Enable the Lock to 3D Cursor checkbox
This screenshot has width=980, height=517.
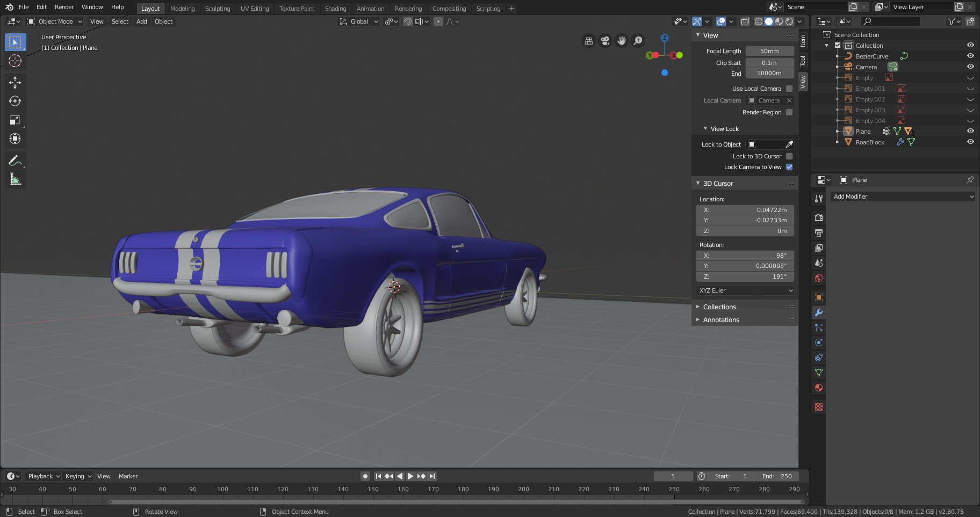click(x=789, y=156)
